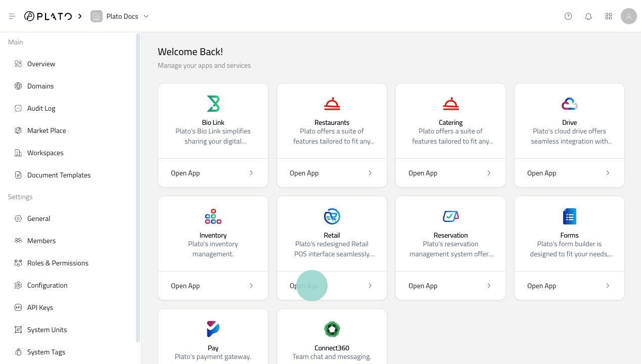This screenshot has width=641, height=364.
Task: Click the Workspaces building icon
Action: tap(18, 153)
